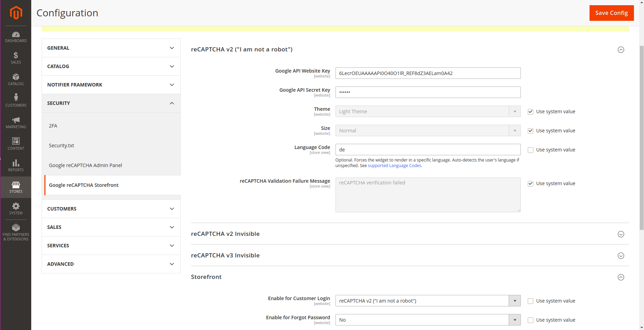Open the System gear icon menu

(16, 209)
